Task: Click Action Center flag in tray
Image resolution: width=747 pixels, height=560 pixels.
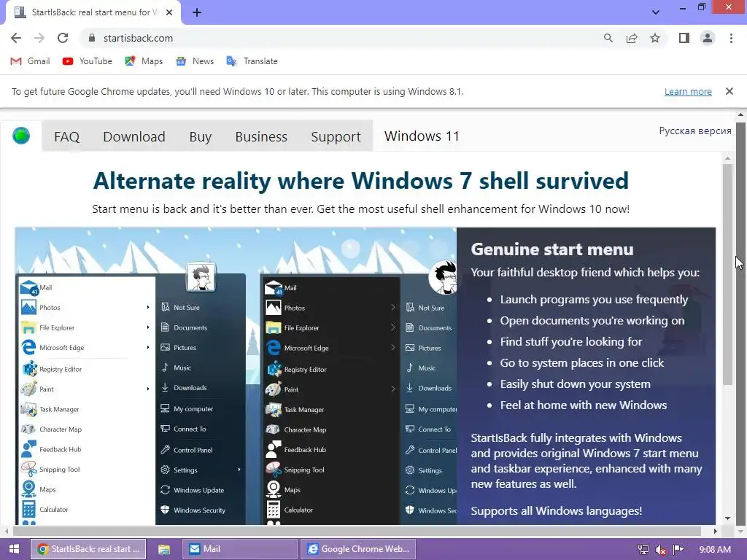Action: [678, 550]
